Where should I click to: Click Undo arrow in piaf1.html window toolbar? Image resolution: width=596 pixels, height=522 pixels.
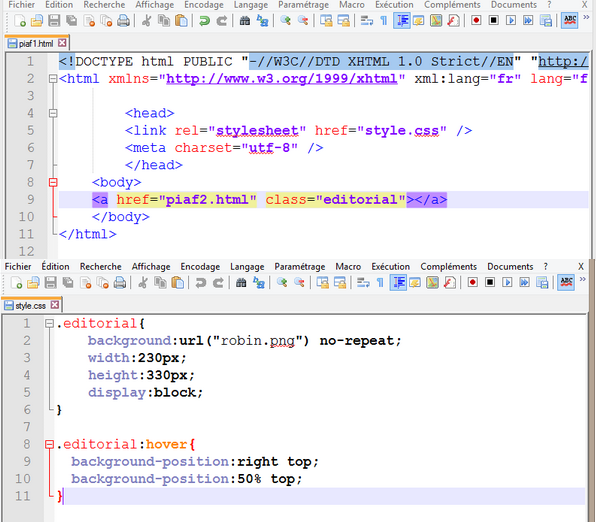point(204,21)
